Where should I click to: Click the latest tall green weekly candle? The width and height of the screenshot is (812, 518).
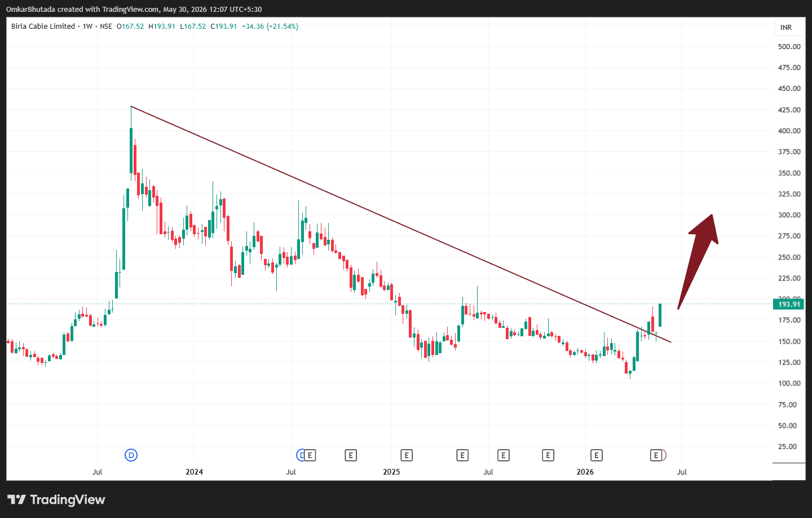tap(660, 315)
